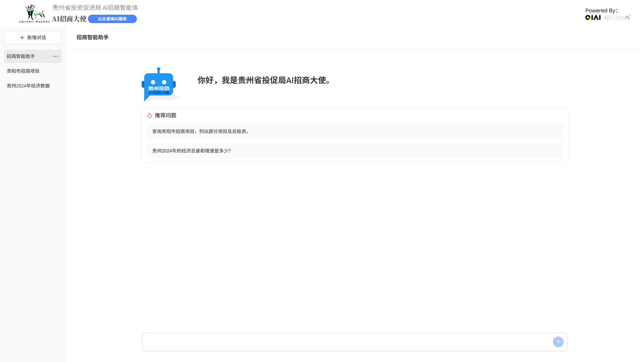Viewport: 644px width, 362px height.
Task: Open the 贵阳市招商项目 conversation
Action: 33,71
